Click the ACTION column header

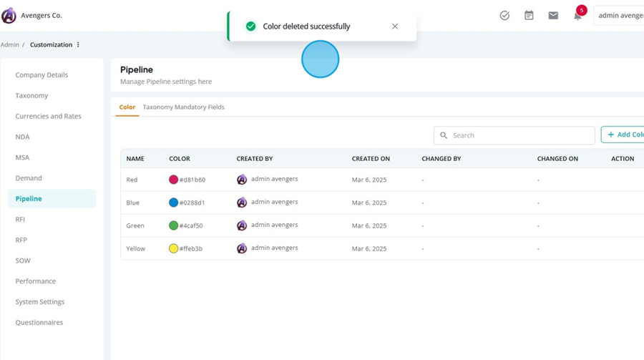[623, 159]
